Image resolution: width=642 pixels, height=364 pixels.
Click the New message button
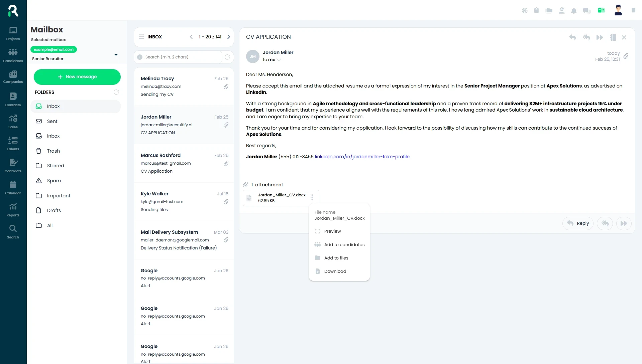[77, 77]
